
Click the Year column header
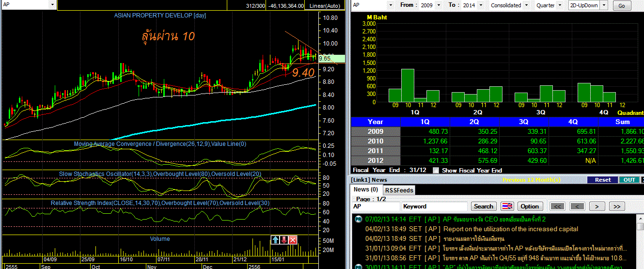376,122
